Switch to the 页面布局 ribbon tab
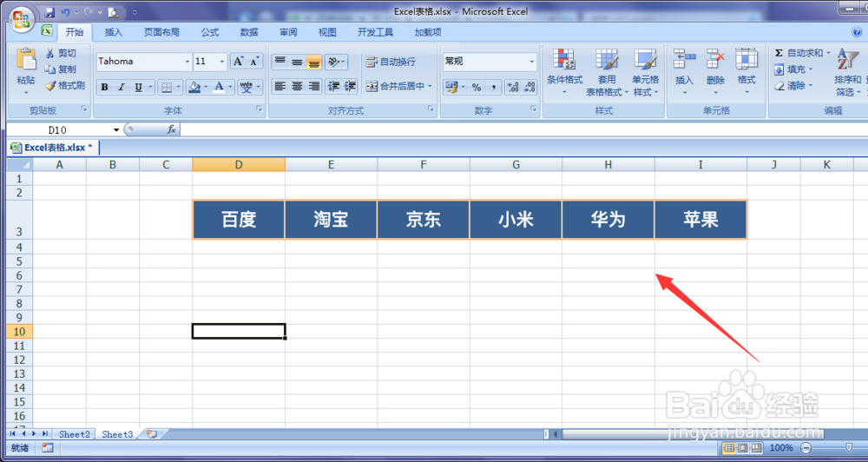 coord(161,32)
